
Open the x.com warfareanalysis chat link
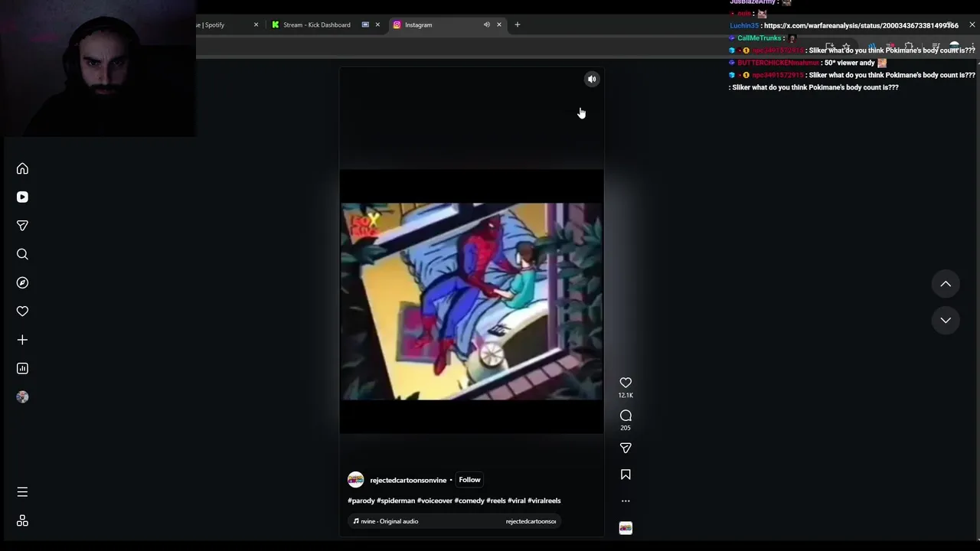coord(861,25)
